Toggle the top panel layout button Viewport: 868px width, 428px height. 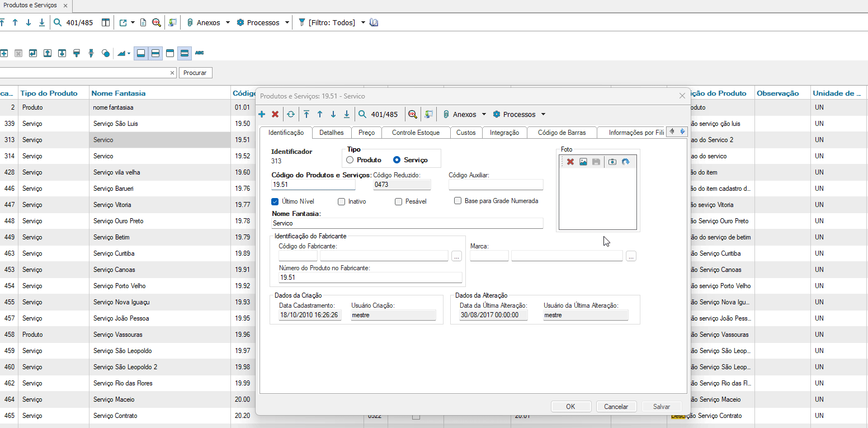(170, 53)
